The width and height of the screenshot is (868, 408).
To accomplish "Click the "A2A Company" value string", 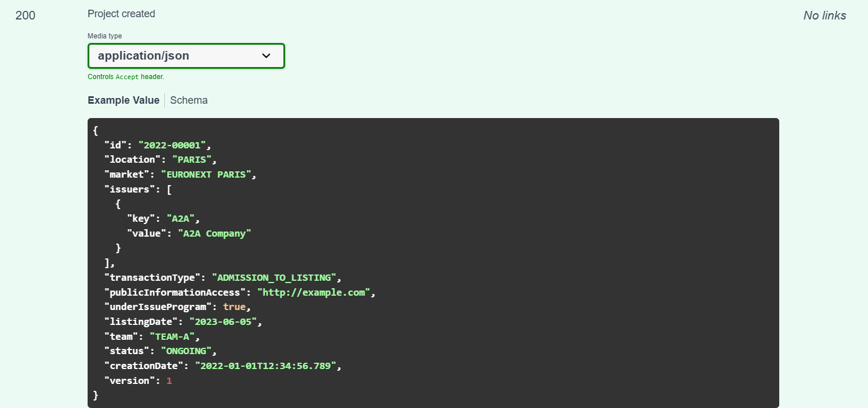I will (x=215, y=233).
